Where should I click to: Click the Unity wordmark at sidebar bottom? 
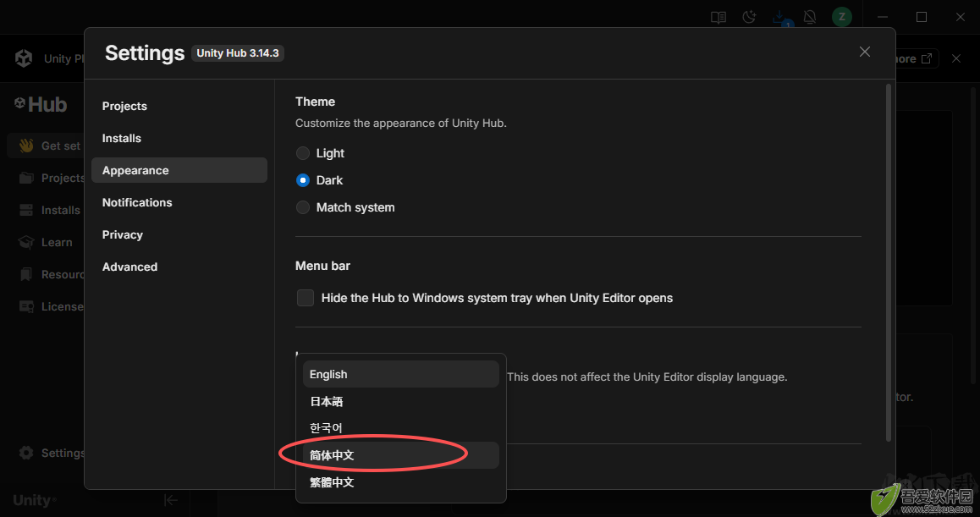[x=35, y=500]
